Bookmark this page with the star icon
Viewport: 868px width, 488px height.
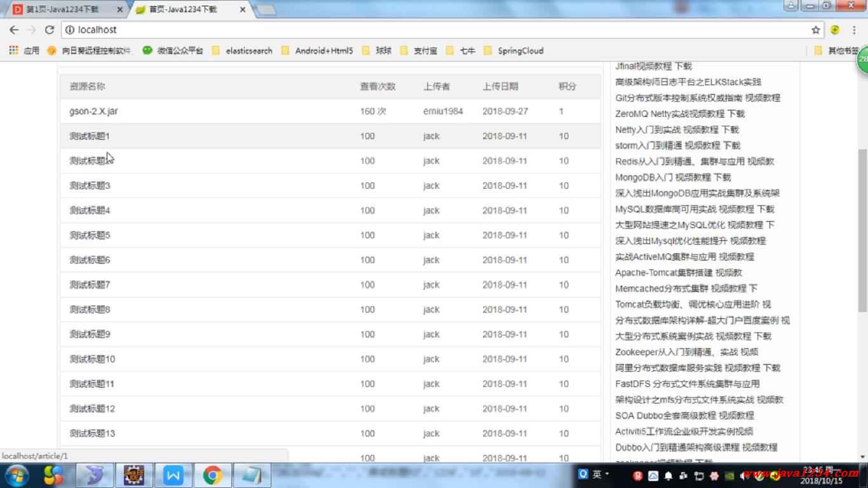(x=816, y=30)
